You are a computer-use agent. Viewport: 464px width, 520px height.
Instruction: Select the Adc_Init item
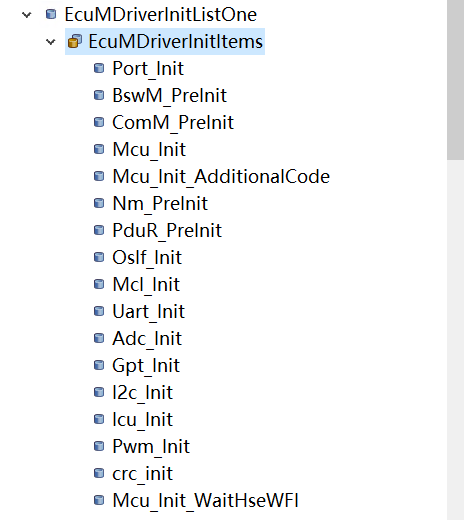(147, 339)
